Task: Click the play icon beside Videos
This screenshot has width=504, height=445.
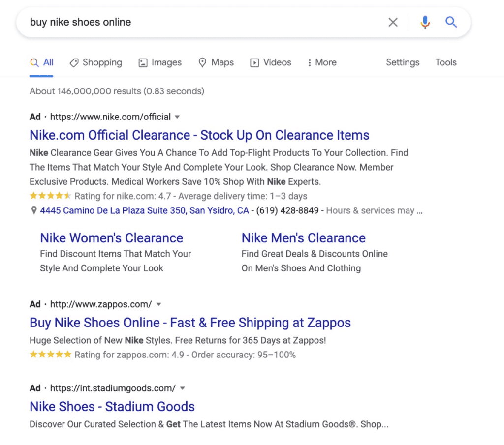Action: pos(254,62)
